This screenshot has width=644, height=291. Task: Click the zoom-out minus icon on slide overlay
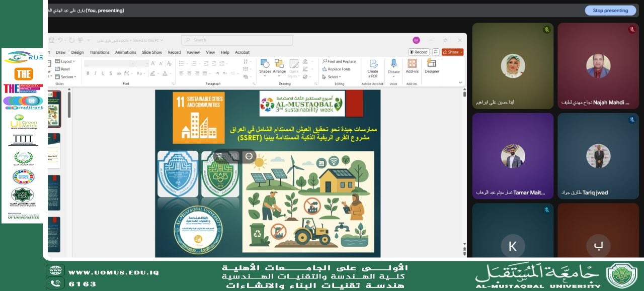coord(249,156)
